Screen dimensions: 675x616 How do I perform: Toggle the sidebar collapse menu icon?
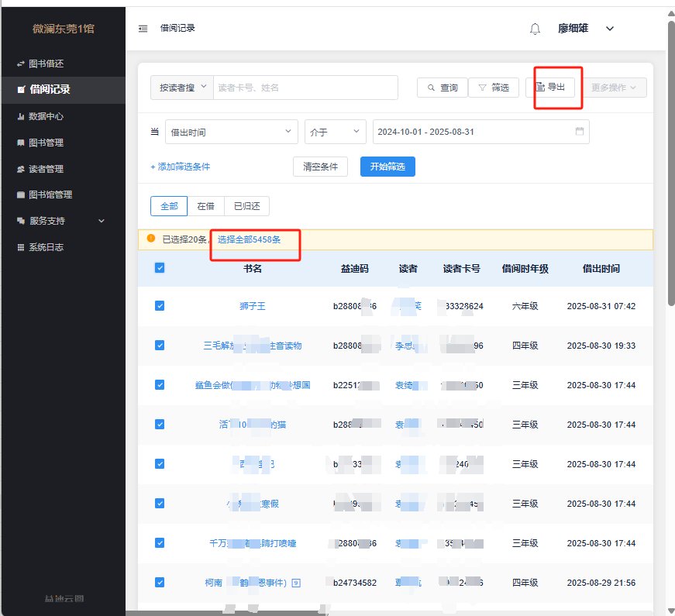point(143,29)
